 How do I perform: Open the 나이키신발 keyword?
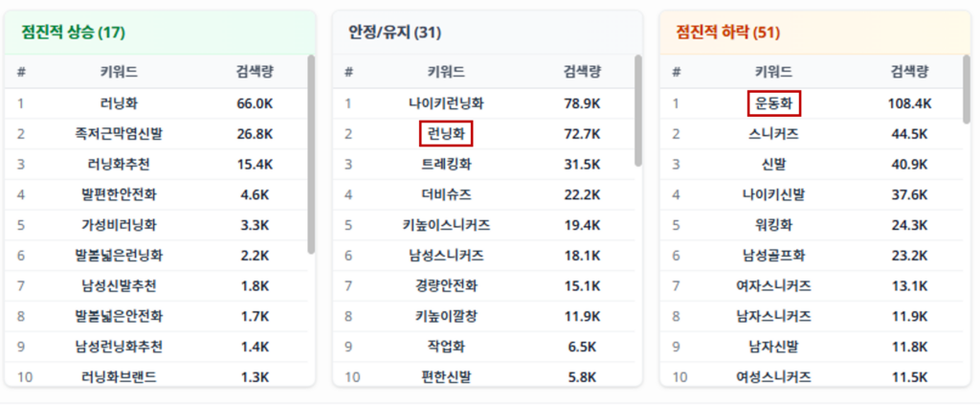coord(773,195)
